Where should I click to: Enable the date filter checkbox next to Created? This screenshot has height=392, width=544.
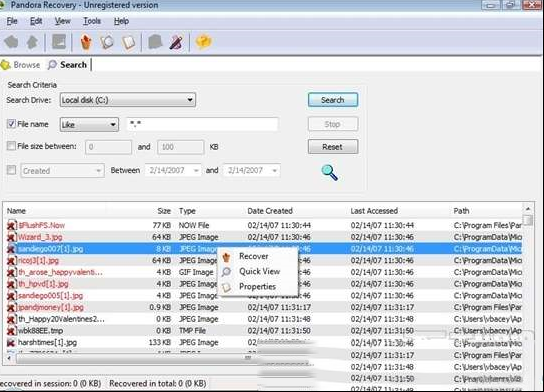pyautogui.click(x=11, y=170)
